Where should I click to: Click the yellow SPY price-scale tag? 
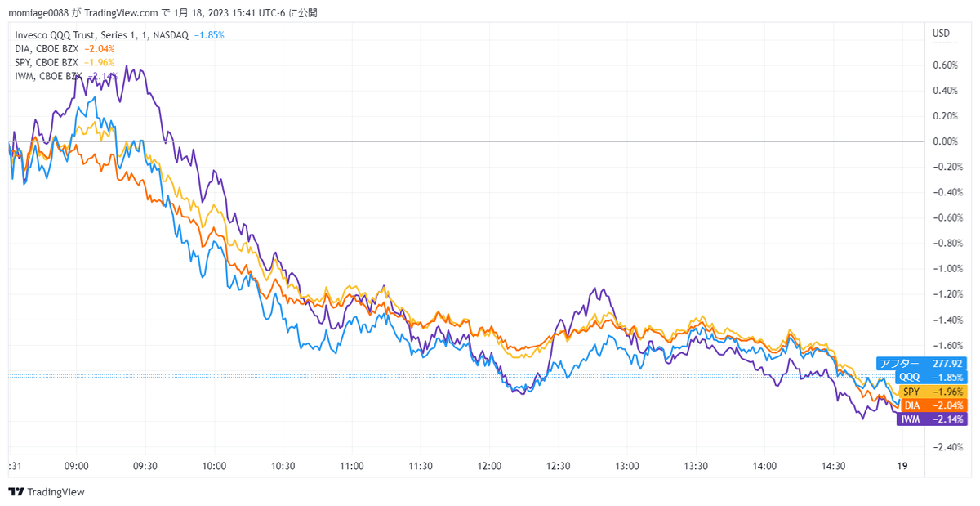pyautogui.click(x=933, y=392)
